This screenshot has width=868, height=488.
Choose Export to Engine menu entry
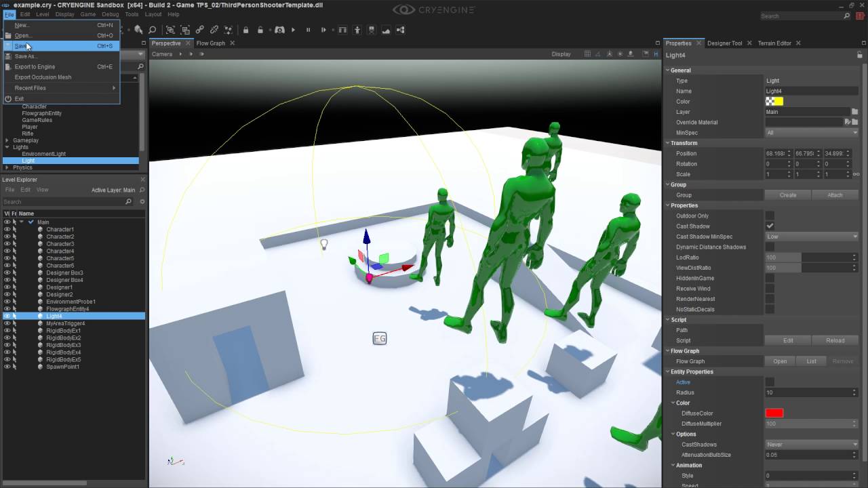pos(61,66)
